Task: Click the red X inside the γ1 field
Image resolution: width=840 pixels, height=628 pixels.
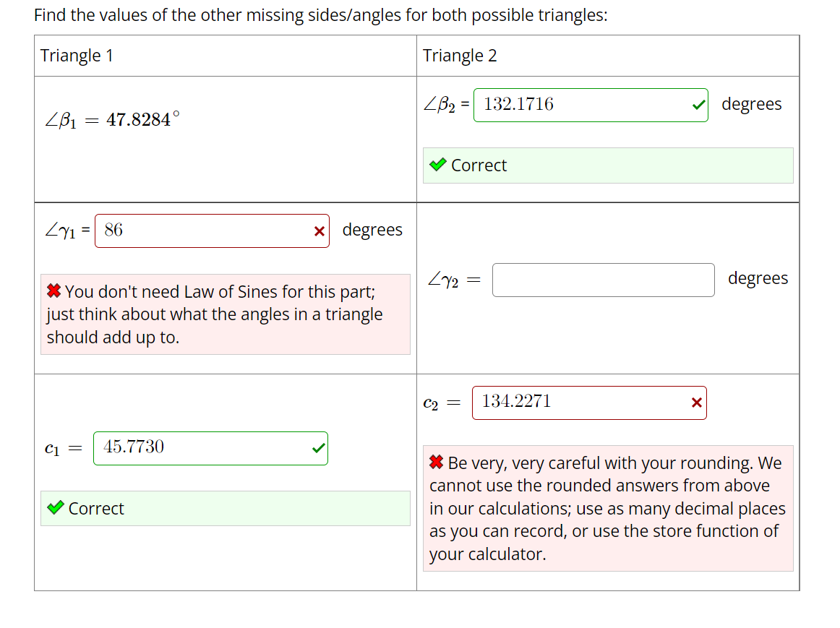Action: click(x=317, y=231)
